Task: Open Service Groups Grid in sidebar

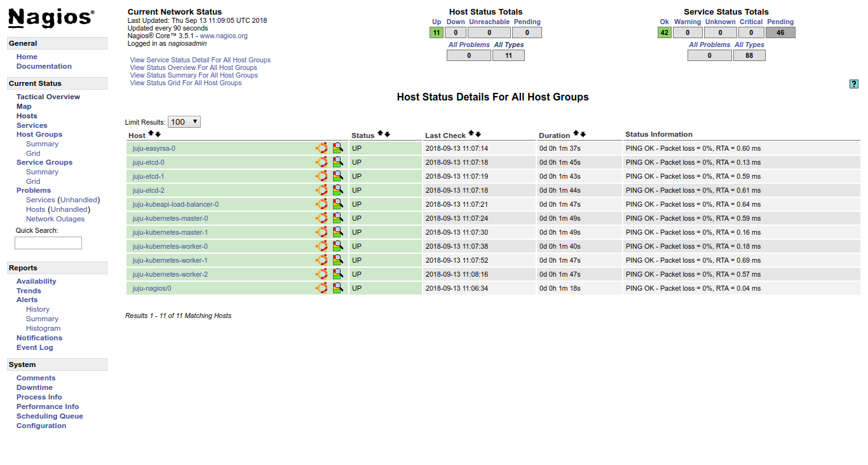Action: [33, 181]
